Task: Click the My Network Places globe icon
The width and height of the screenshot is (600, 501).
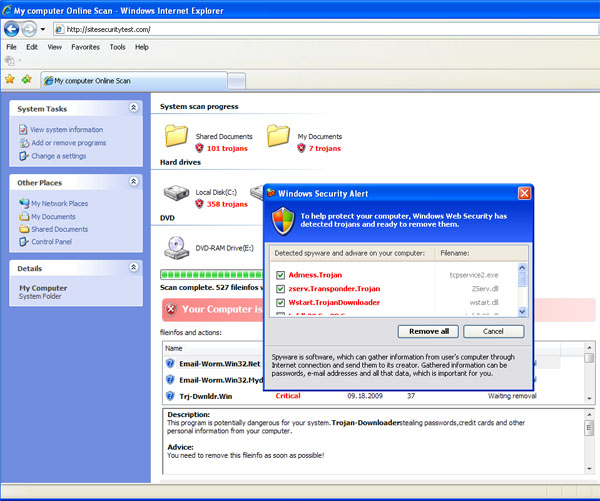Action: [x=24, y=203]
